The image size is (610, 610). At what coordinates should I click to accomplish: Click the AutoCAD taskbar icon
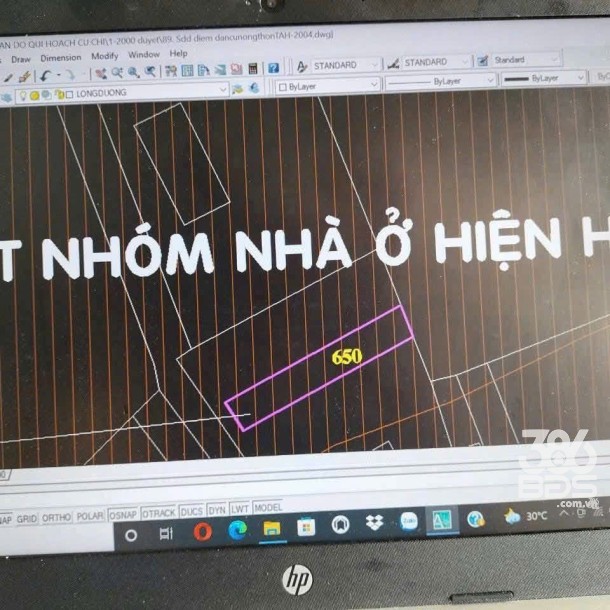tap(442, 519)
